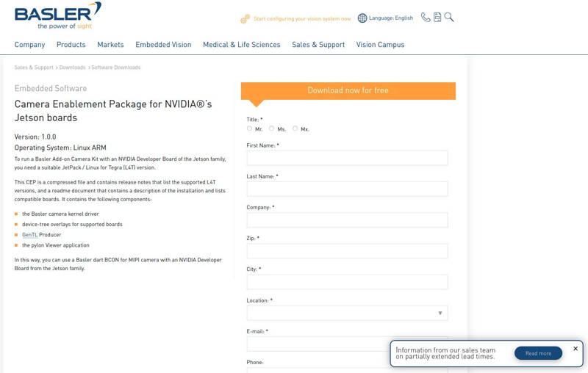Image resolution: width=588 pixels, height=373 pixels.
Task: Click the Basler logo
Action: pos(58,15)
